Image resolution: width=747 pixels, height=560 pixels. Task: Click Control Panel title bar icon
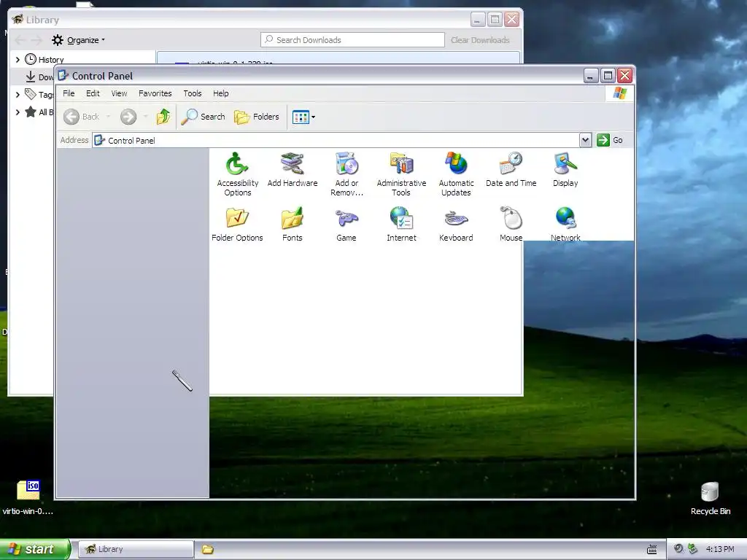tap(63, 76)
